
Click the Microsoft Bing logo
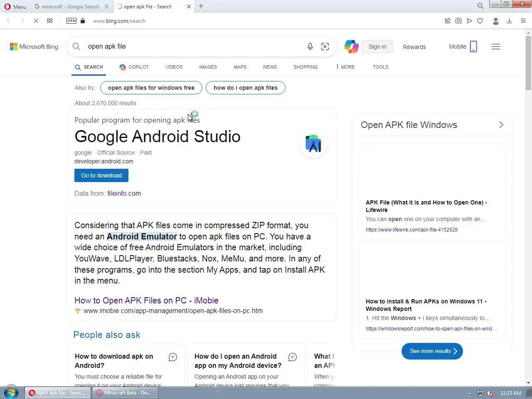pyautogui.click(x=34, y=47)
